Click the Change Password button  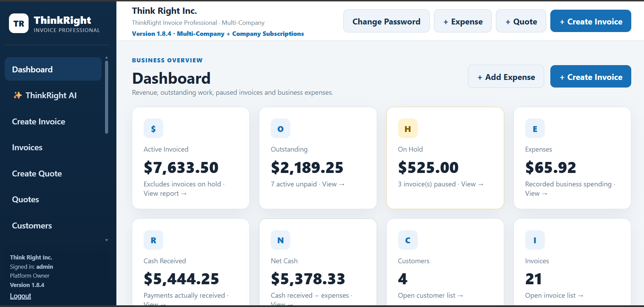click(x=386, y=21)
